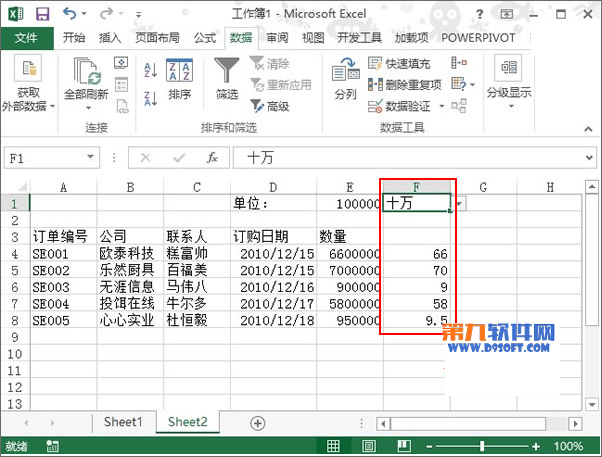Expand the quick access toolbar customize arrow

tap(139, 15)
